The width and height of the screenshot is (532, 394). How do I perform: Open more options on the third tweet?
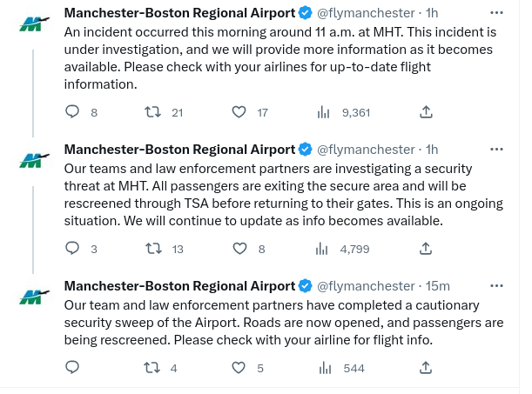click(496, 286)
